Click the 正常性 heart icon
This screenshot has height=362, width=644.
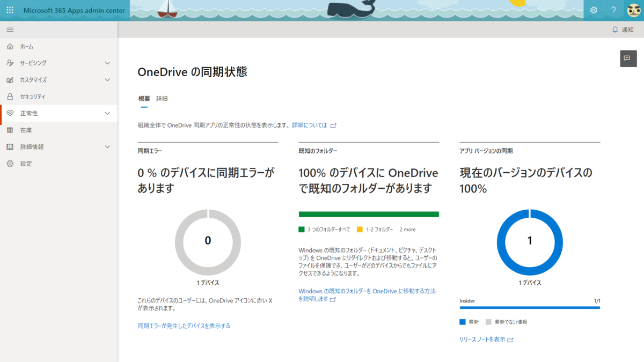click(10, 113)
